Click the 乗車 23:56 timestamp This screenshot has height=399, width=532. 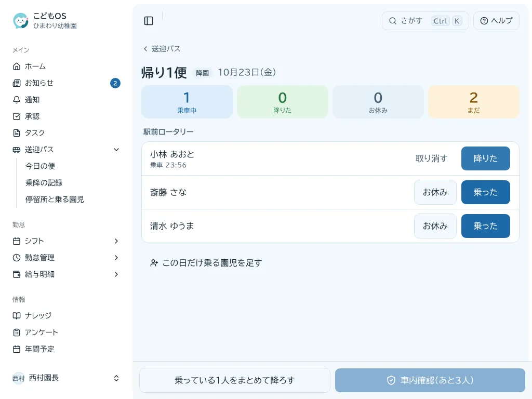click(x=168, y=165)
